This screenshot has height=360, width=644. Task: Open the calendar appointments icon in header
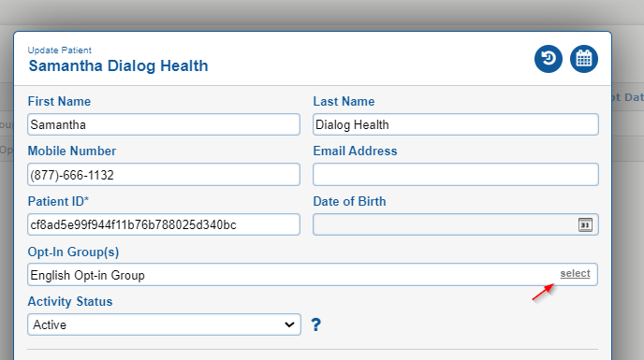584,59
